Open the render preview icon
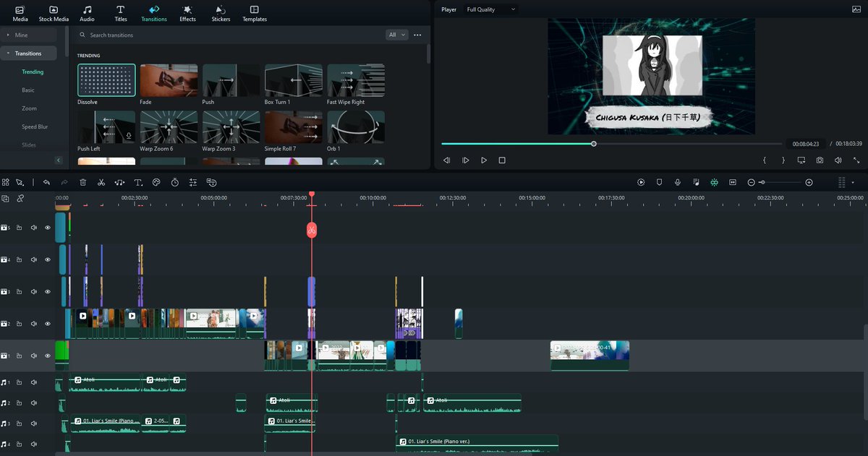 coord(641,182)
